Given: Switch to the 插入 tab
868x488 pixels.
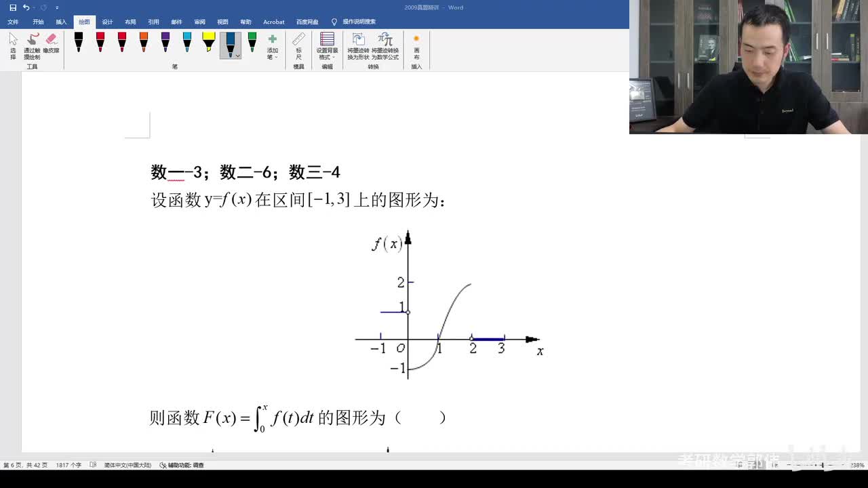Looking at the screenshot, I should (61, 22).
